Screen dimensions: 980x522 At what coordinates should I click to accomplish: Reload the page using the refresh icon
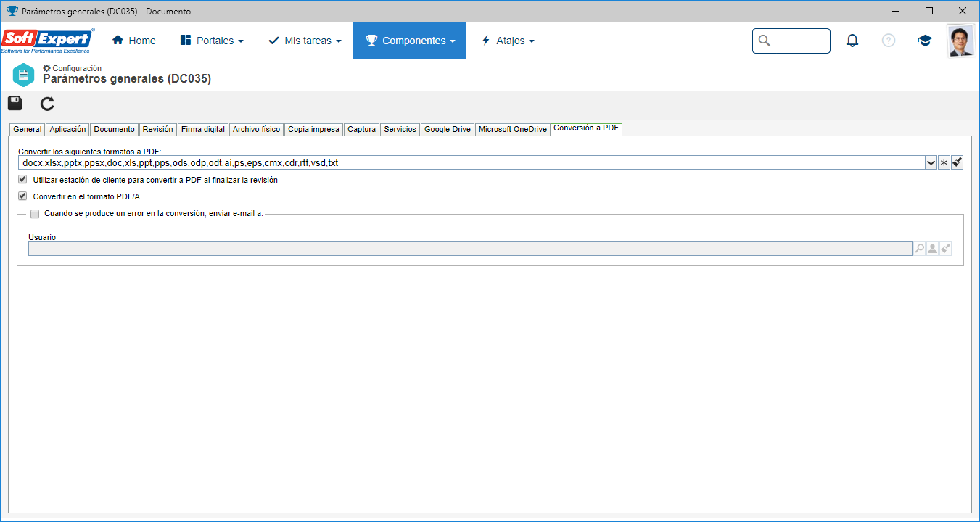pyautogui.click(x=48, y=104)
